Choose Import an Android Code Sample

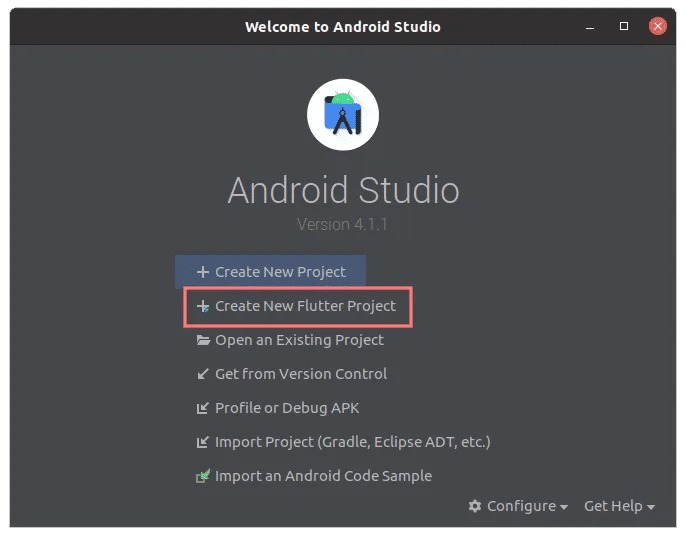[314, 476]
